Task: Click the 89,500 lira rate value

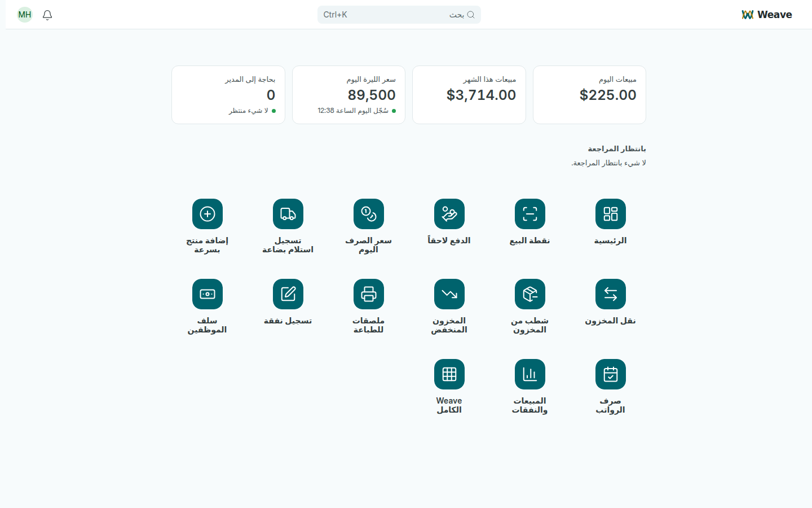Action: pos(372,95)
